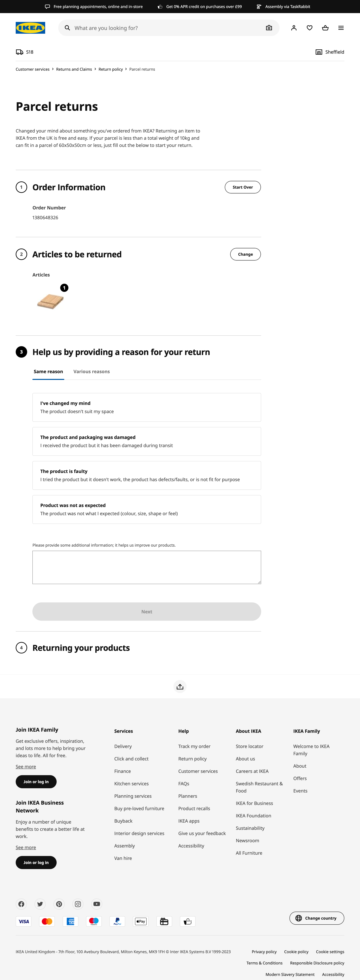
Task: Open IKEA's Instagram page icon
Action: (78, 904)
